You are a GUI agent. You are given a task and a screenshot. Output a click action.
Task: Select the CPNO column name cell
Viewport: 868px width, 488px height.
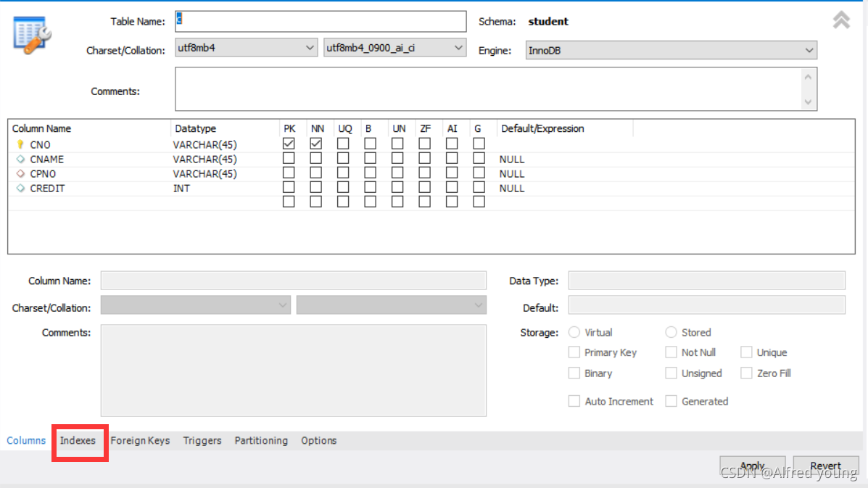pos(44,174)
